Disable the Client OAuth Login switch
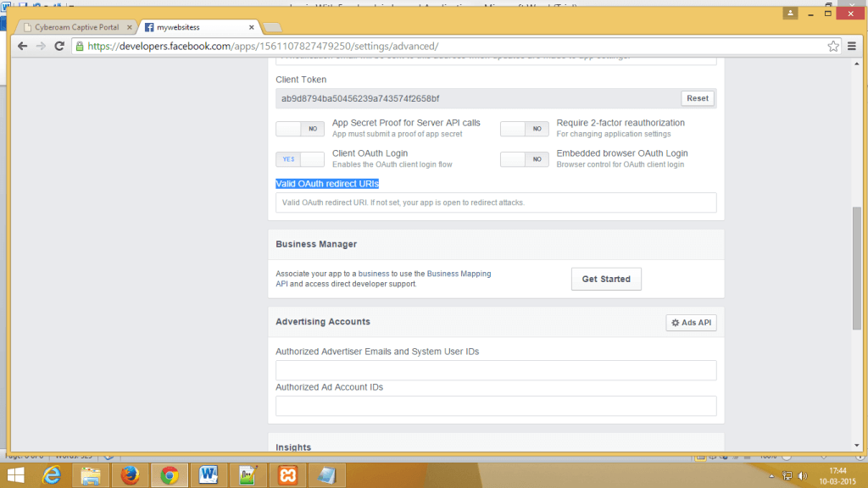This screenshot has width=868, height=488. 300,159
